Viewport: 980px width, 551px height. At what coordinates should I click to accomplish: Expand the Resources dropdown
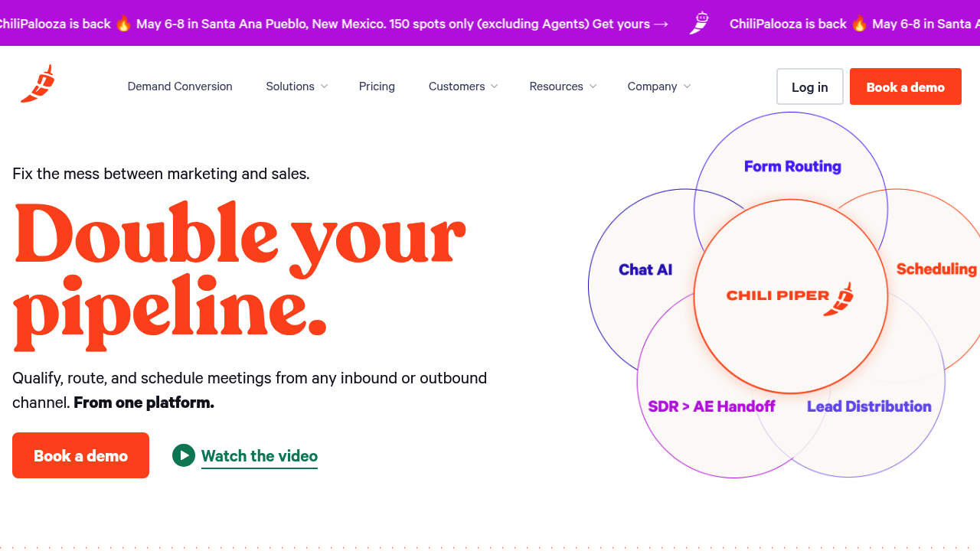coord(563,86)
